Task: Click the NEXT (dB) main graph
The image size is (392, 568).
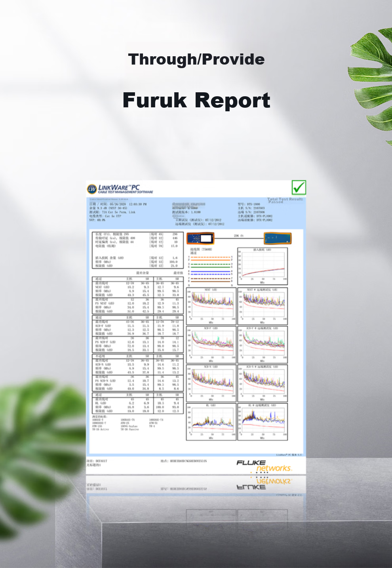Action: coord(211,306)
